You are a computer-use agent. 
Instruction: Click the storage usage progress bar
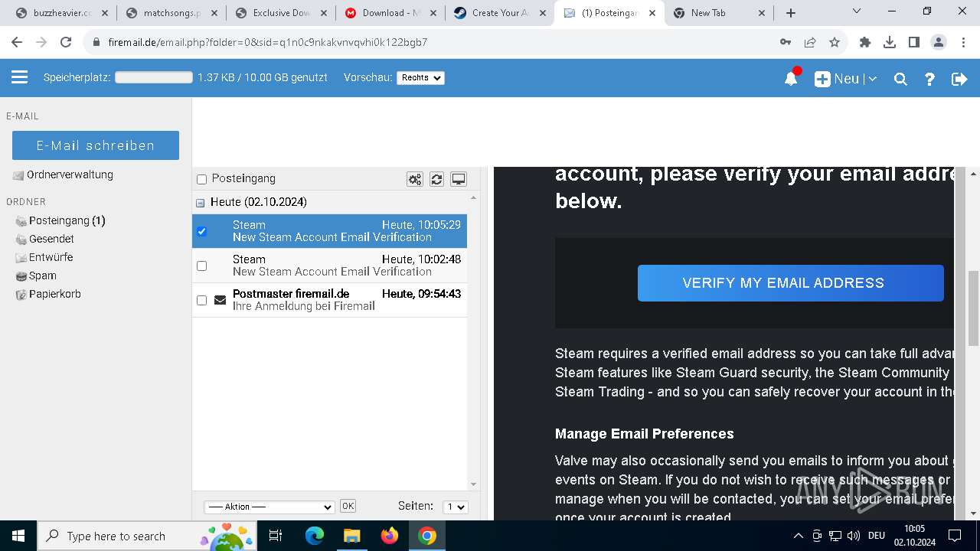pos(154,78)
